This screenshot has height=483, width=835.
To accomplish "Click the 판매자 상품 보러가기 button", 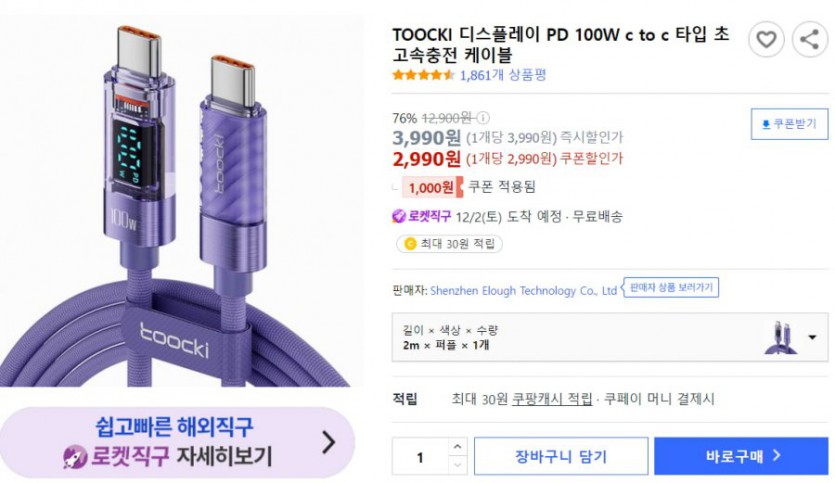I will tap(672, 288).
